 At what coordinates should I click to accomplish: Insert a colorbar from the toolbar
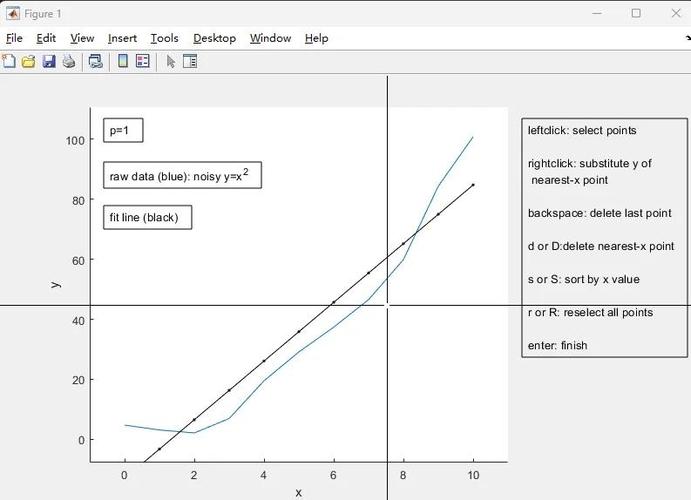[123, 61]
